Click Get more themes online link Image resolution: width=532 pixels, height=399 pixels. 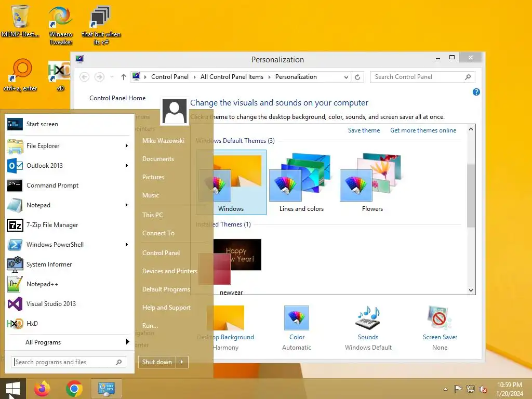[x=423, y=130]
